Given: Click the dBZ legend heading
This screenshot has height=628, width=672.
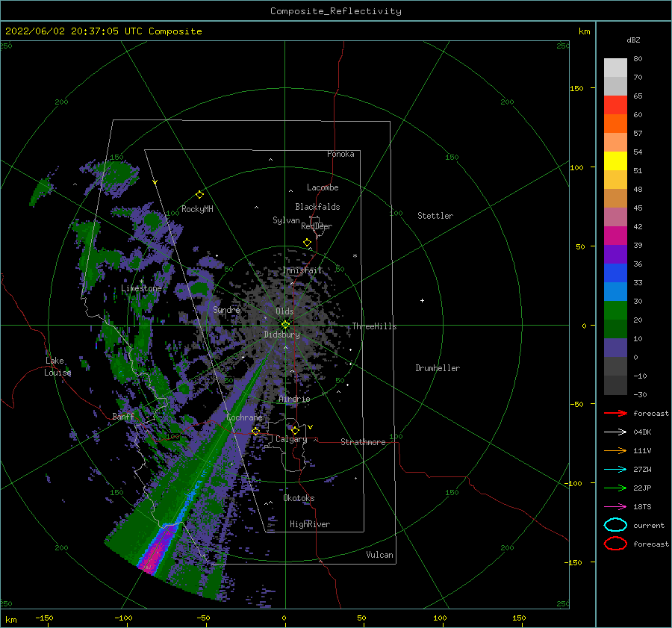Looking at the screenshot, I should coord(633,40).
